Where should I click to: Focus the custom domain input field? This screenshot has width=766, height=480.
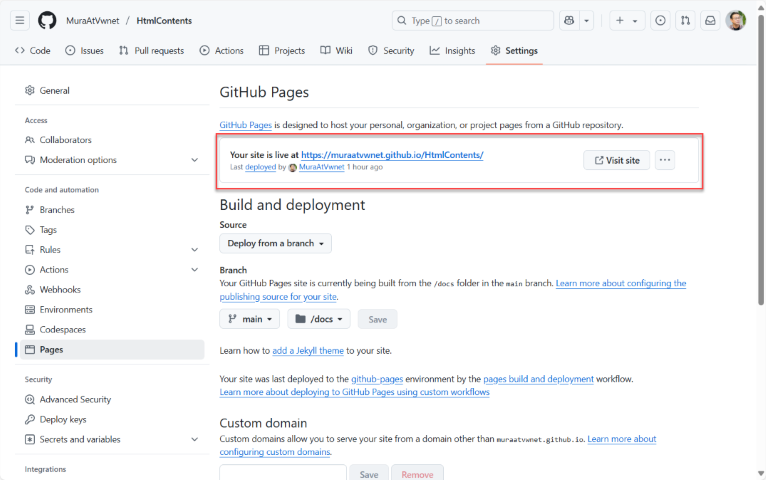coord(283,473)
